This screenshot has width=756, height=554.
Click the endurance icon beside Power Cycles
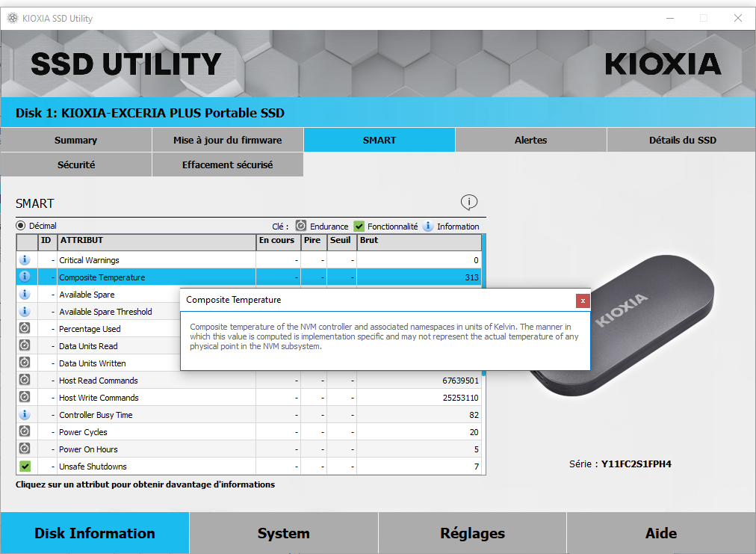click(x=25, y=432)
